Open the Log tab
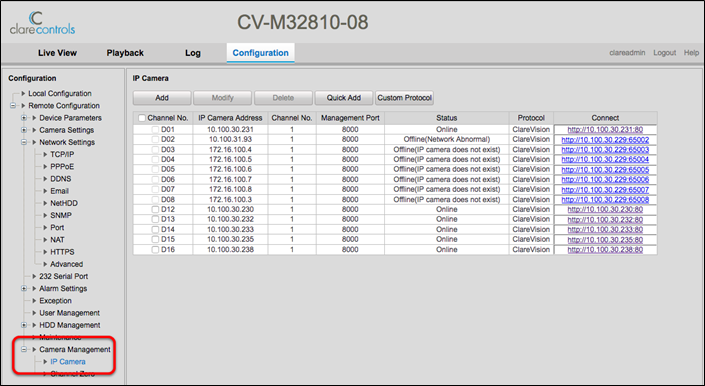 click(x=192, y=53)
